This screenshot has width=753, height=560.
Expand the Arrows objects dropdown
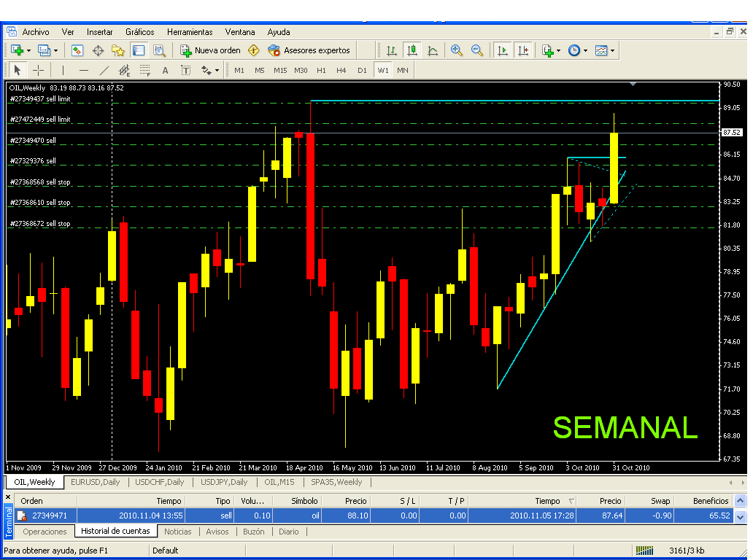click(217, 71)
